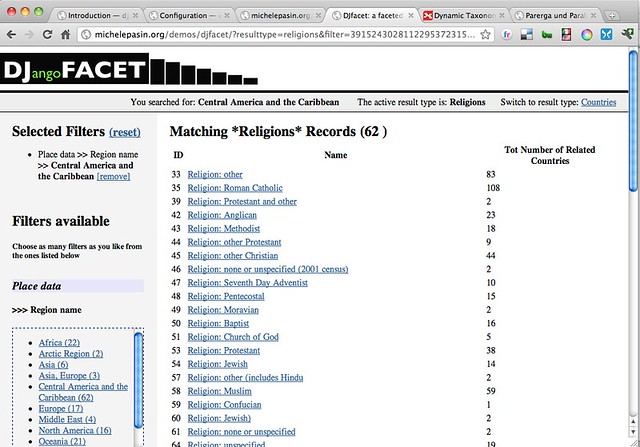Open the 'Religion: Baptist' record
This screenshot has height=447, width=640.
click(x=218, y=324)
